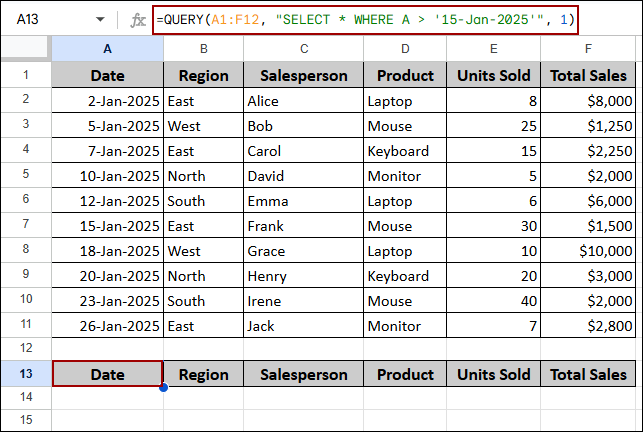The image size is (643, 432).
Task: Select the $10,000 Total Sales cell
Action: pos(588,251)
